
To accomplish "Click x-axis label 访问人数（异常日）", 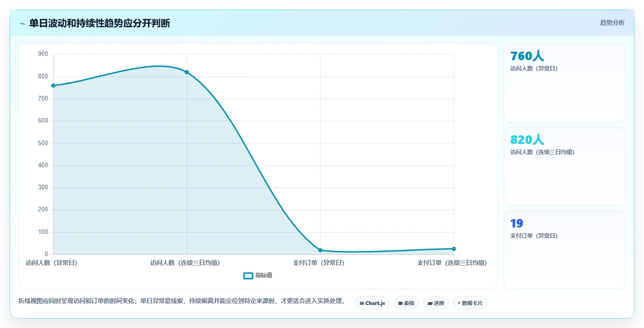I will click(52, 263).
